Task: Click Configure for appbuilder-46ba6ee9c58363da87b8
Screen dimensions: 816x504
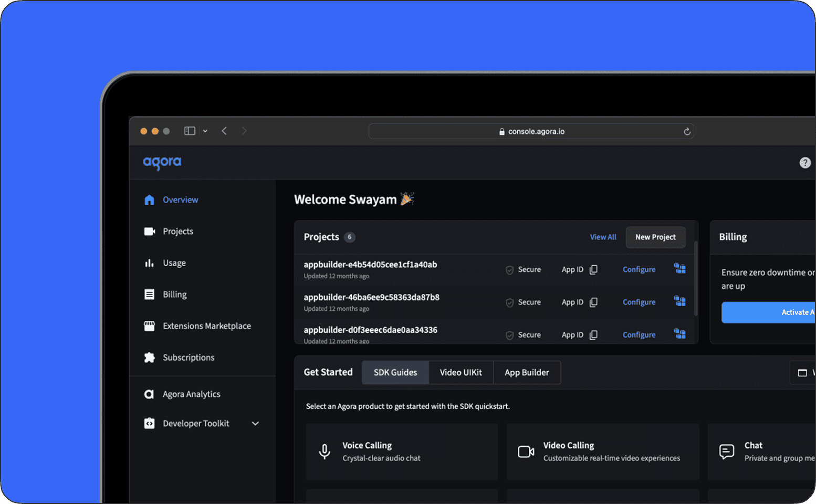Action: (x=639, y=302)
